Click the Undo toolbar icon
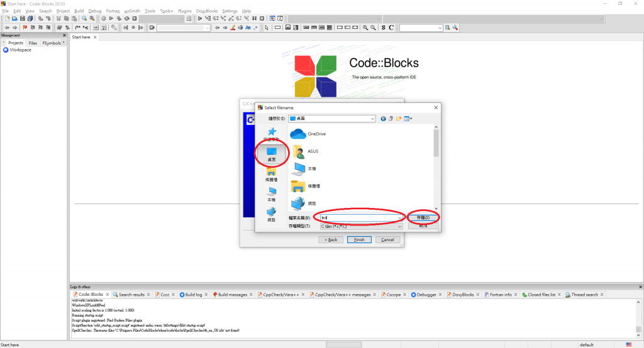The height and width of the screenshot is (348, 644). 40,18
